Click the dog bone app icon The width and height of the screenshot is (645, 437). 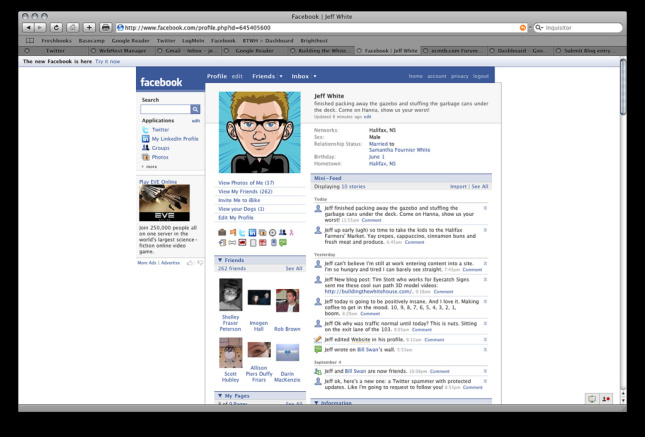tap(232, 243)
